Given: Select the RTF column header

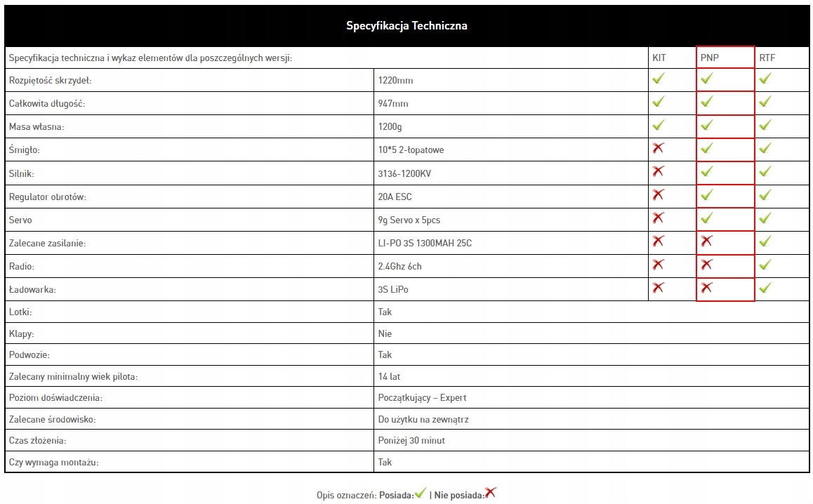Looking at the screenshot, I should coord(767,58).
